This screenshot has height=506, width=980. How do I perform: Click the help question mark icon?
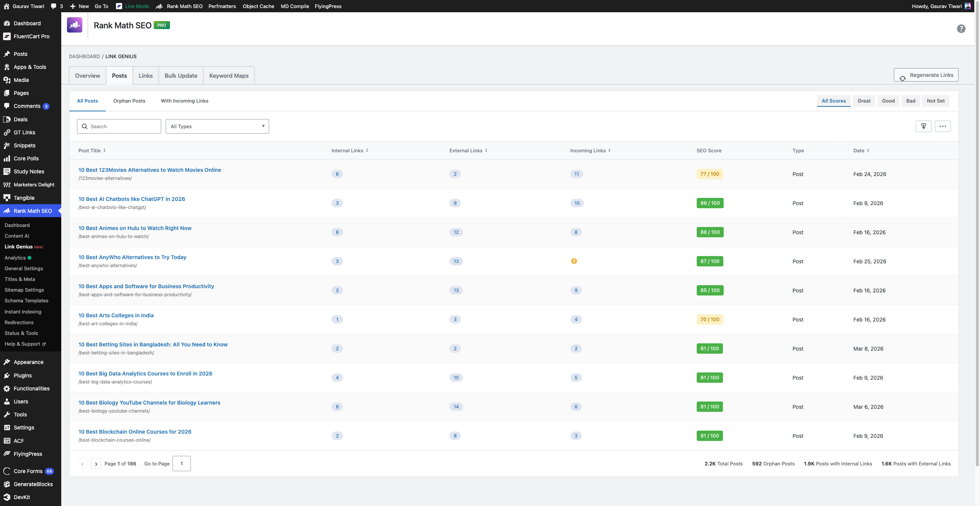coord(961,29)
